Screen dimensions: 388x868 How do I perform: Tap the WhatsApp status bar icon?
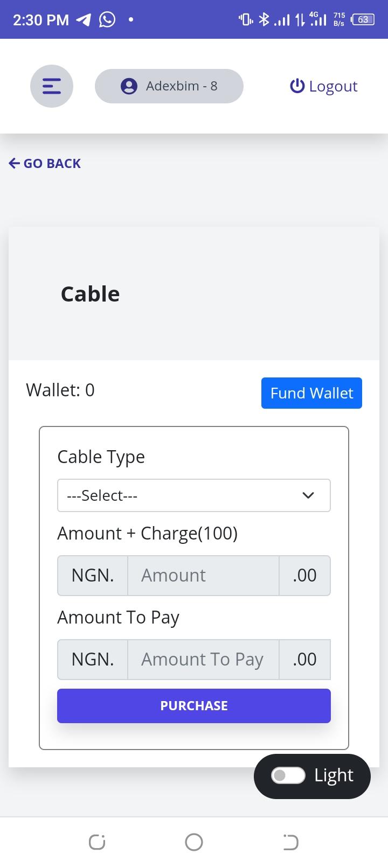[107, 20]
